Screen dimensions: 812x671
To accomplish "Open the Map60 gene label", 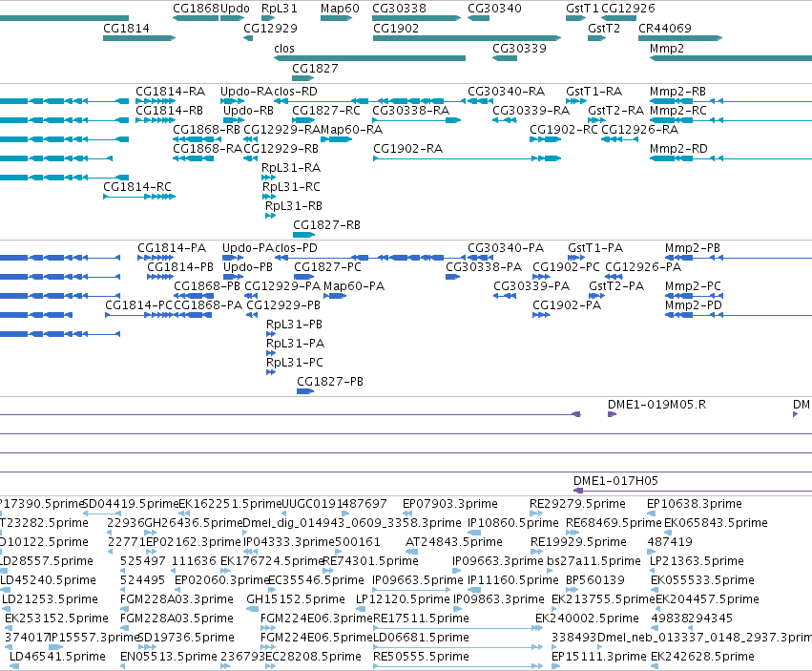I will 340,9.
